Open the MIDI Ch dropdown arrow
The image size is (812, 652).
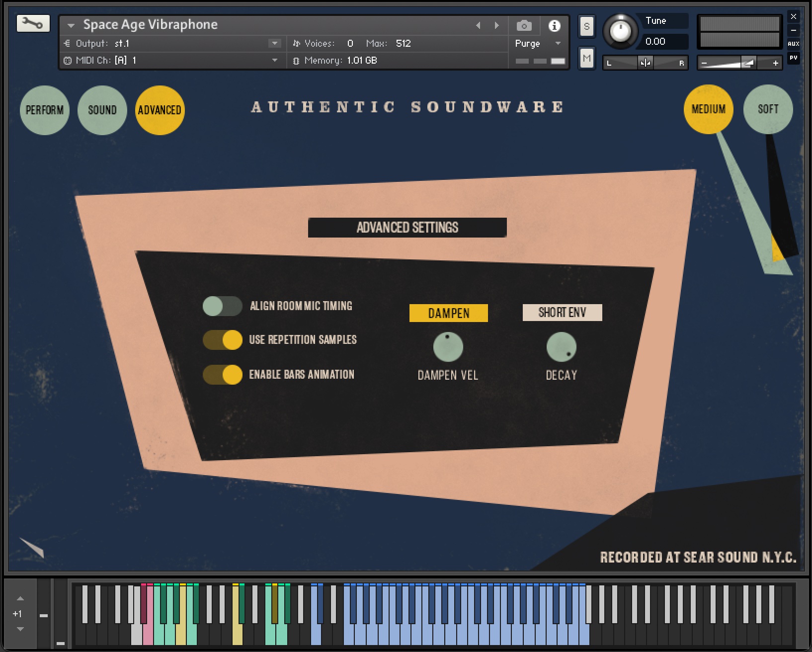pyautogui.click(x=274, y=60)
